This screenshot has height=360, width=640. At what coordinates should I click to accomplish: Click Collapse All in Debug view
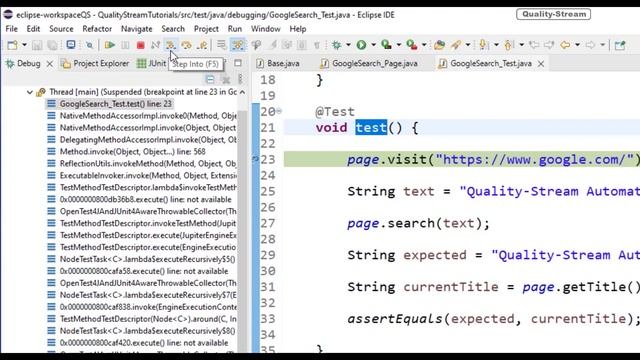point(210,79)
